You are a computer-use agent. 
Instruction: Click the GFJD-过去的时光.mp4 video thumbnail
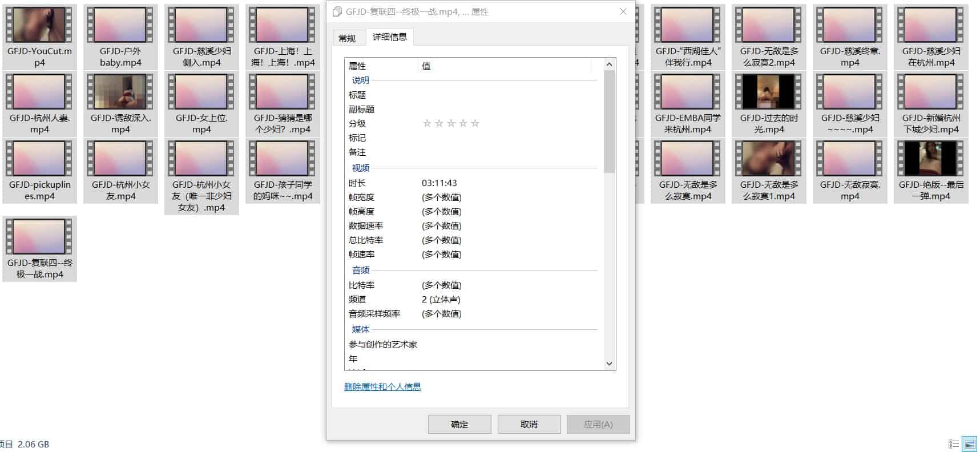click(769, 92)
